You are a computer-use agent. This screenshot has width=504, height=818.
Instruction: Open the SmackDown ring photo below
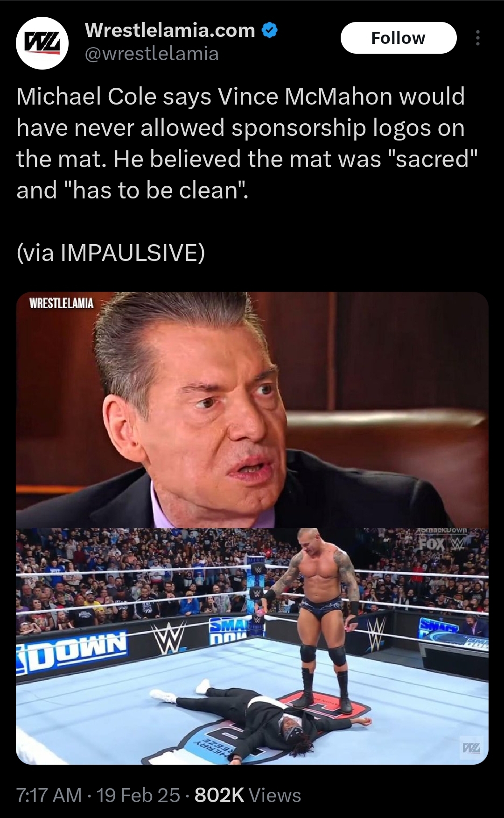point(252,646)
